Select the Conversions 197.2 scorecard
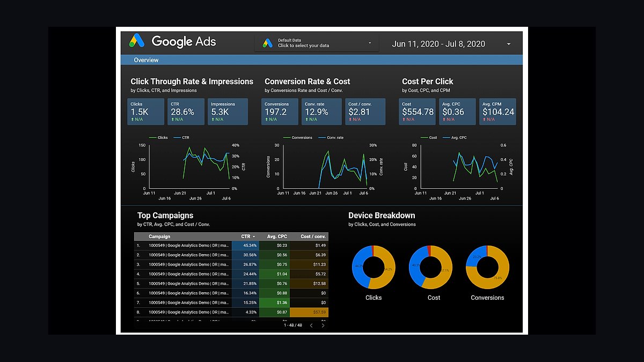 tap(280, 112)
